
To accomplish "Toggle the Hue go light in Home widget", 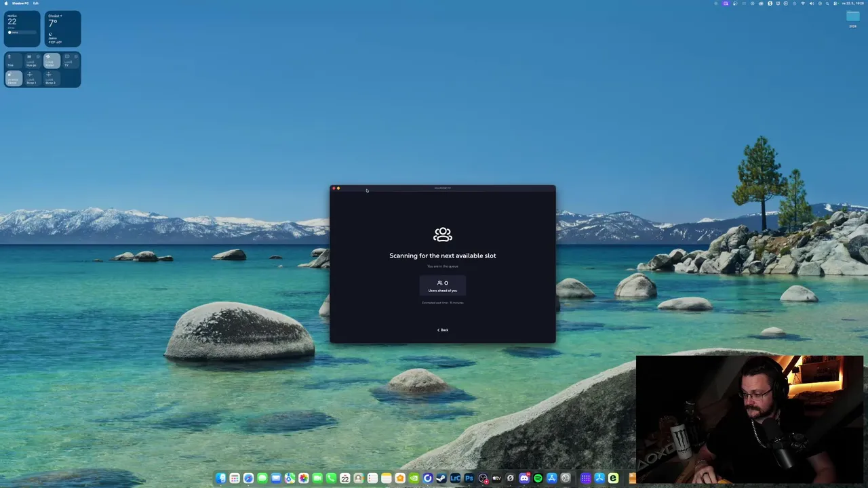I will (x=33, y=60).
